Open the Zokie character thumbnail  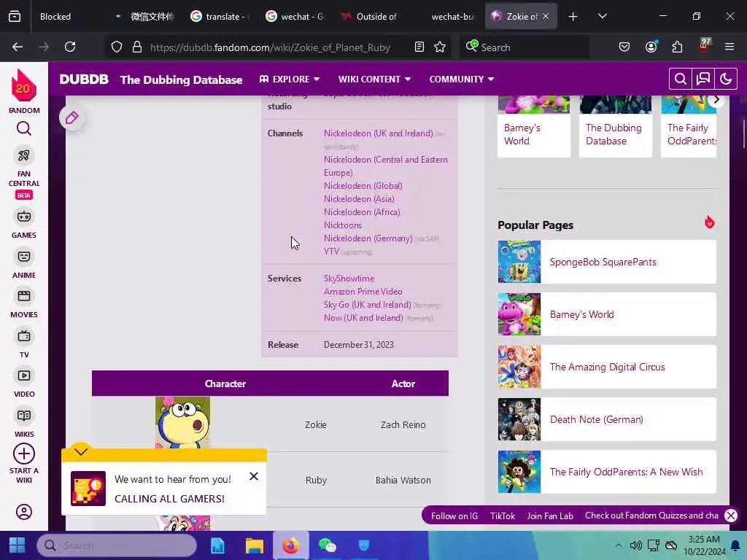(x=182, y=423)
